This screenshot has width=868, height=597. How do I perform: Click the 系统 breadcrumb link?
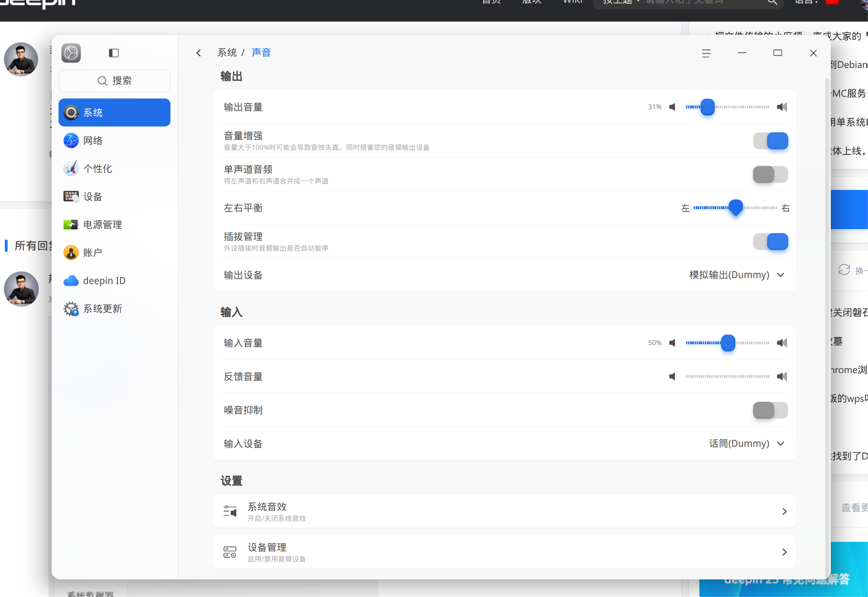pyautogui.click(x=227, y=52)
